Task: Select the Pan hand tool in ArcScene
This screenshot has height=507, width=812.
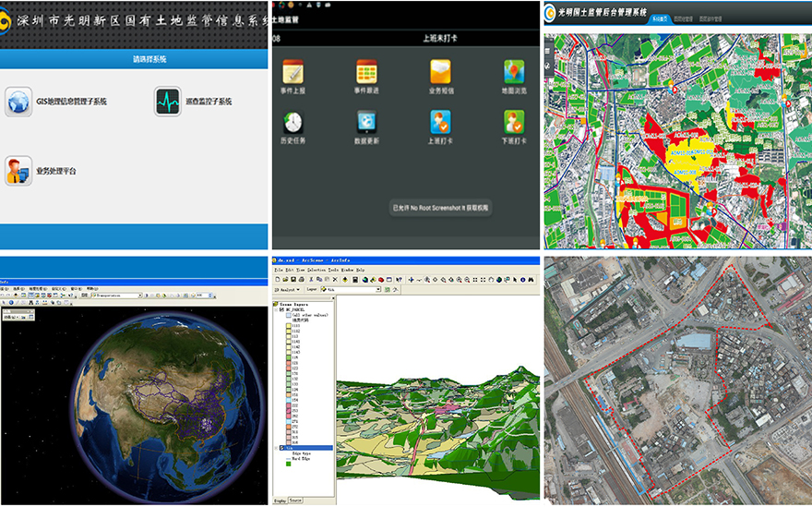Action: coord(491,280)
